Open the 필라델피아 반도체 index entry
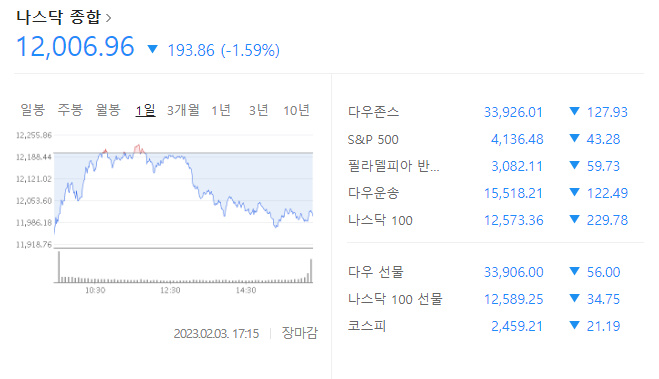659x379 pixels. pyautogui.click(x=488, y=166)
